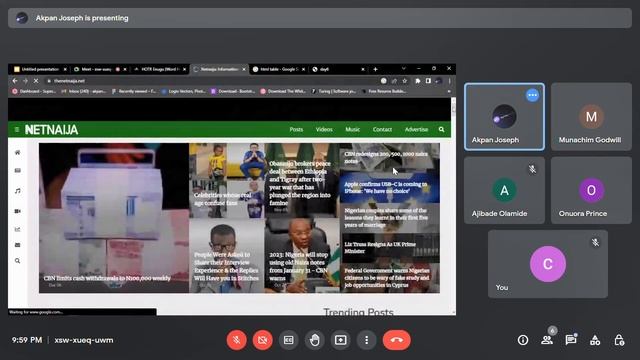This screenshot has height=360, width=640.
Task: Open new tab plus button in Chrome
Action: [375, 69]
